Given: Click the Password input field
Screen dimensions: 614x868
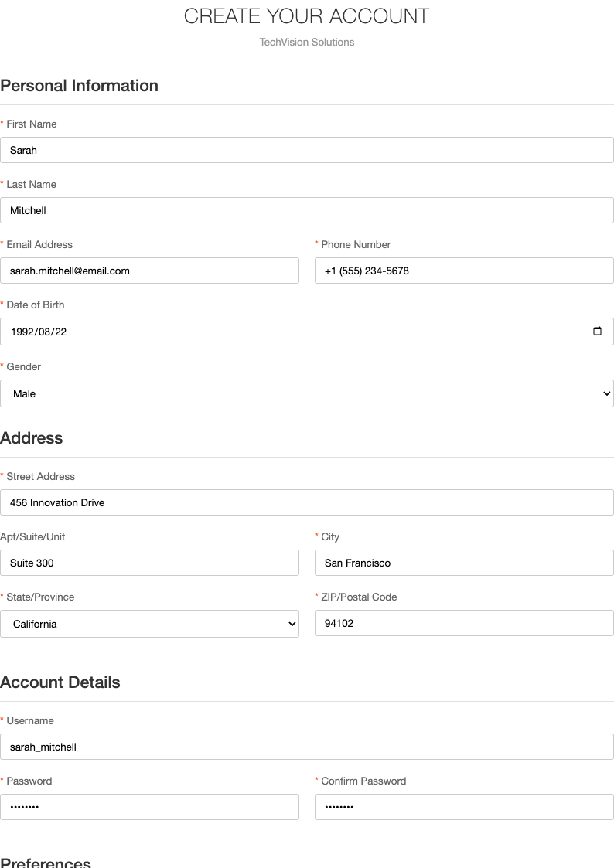Looking at the screenshot, I should click(x=150, y=806).
